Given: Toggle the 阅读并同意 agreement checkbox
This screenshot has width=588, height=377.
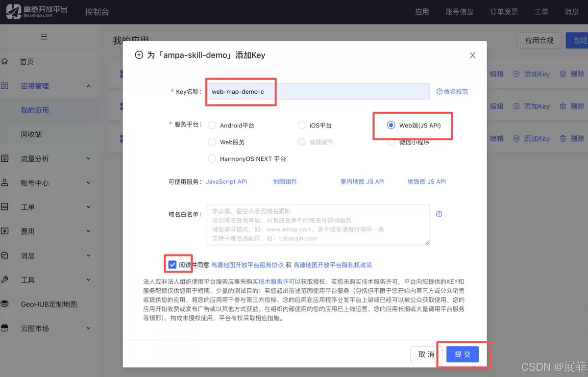Looking at the screenshot, I should 172,265.
